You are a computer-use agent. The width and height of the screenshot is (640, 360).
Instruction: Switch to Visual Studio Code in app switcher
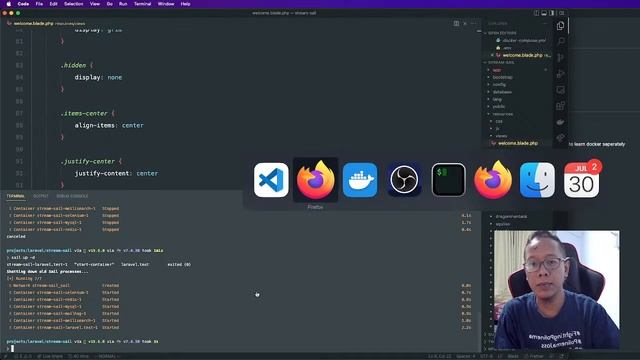pos(271,180)
